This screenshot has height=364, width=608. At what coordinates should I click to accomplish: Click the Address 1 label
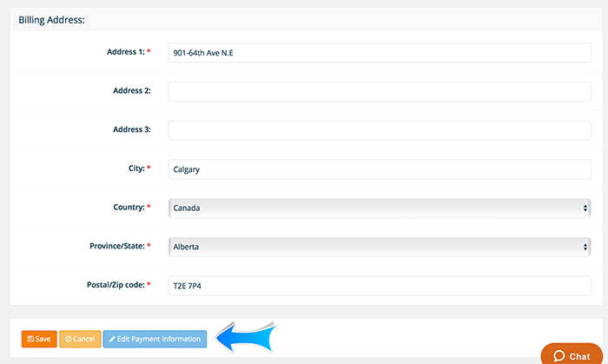pyautogui.click(x=126, y=51)
